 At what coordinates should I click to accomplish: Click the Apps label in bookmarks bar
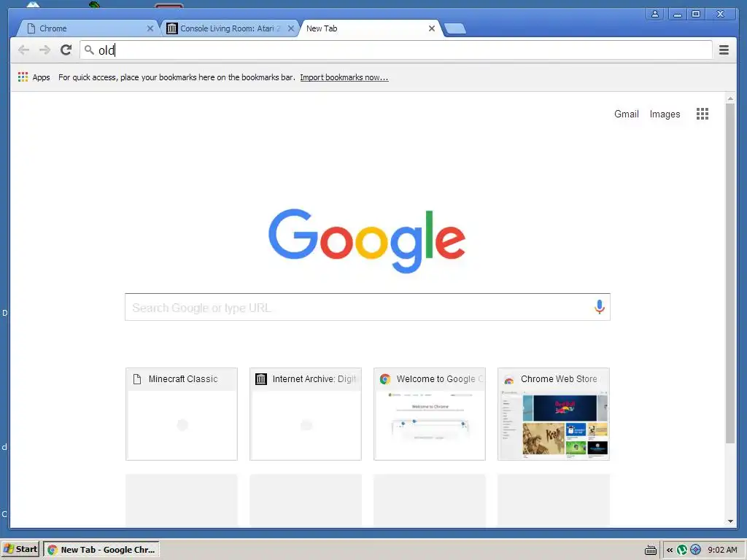[x=41, y=77]
